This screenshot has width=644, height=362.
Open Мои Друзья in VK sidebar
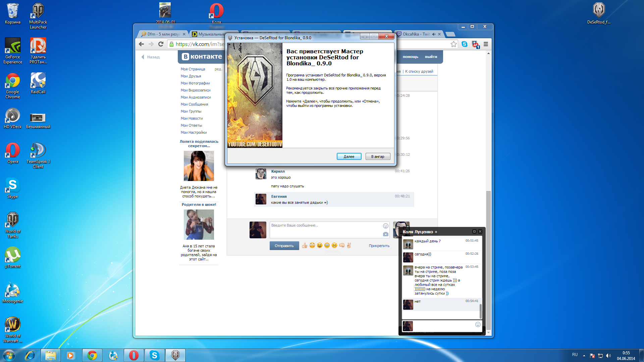point(191,76)
